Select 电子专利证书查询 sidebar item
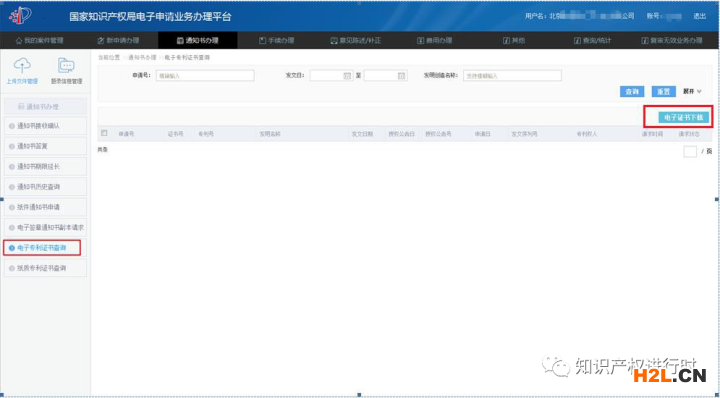720x398 pixels. tap(42, 248)
